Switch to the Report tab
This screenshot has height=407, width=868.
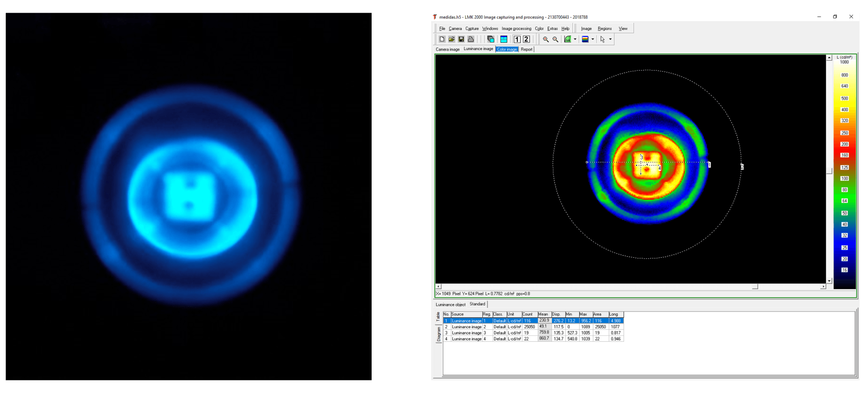click(x=526, y=49)
